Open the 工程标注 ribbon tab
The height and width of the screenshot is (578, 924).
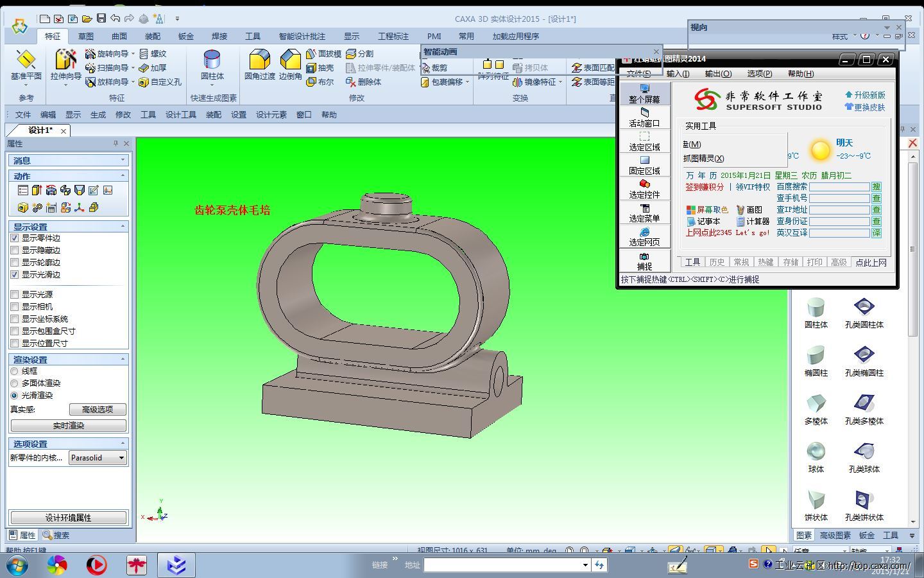pyautogui.click(x=393, y=37)
